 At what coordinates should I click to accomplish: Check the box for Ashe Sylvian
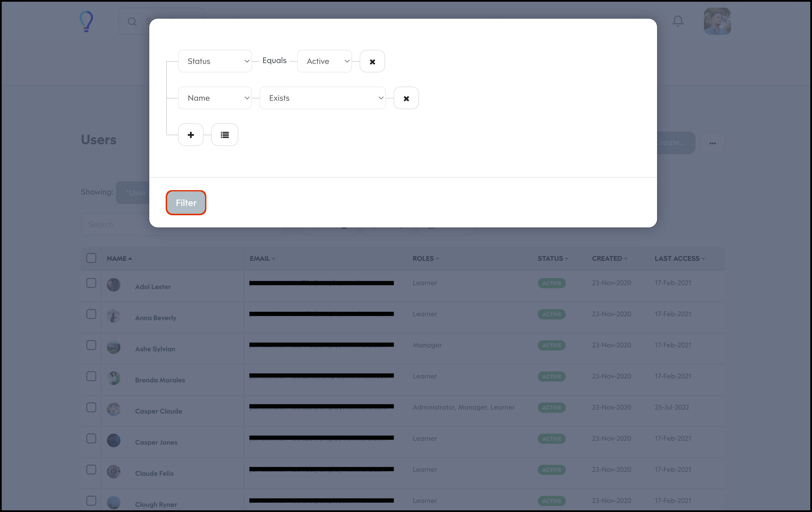pos(91,345)
